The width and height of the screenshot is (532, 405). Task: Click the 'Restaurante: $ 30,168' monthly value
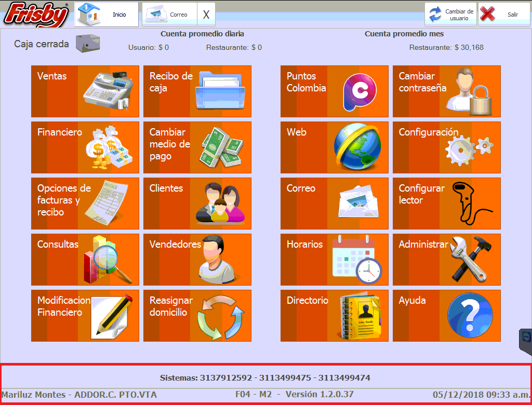[x=446, y=47]
